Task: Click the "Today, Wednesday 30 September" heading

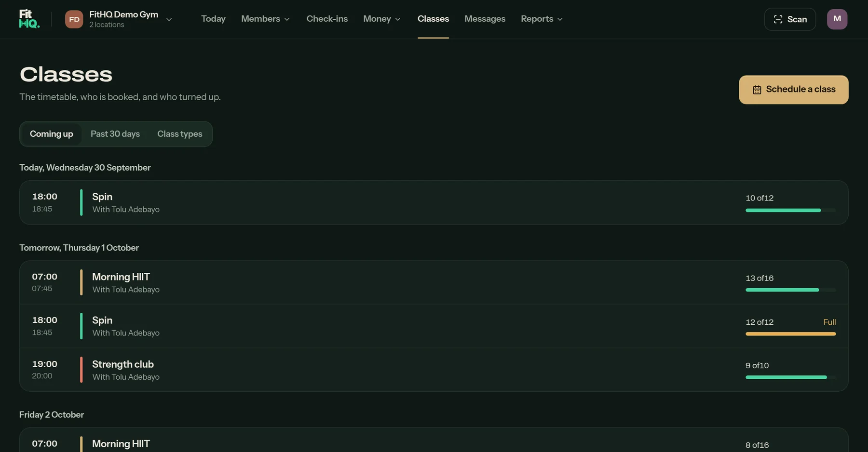Action: (85, 168)
